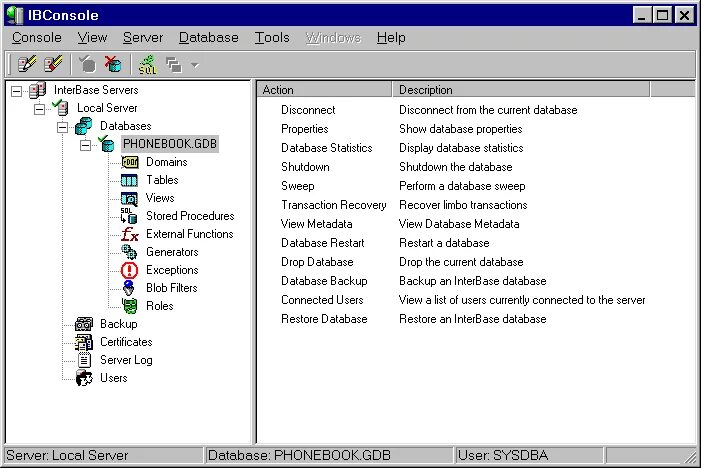Click the External Functions fx icon
Screen dimensions: 701x468
click(130, 234)
